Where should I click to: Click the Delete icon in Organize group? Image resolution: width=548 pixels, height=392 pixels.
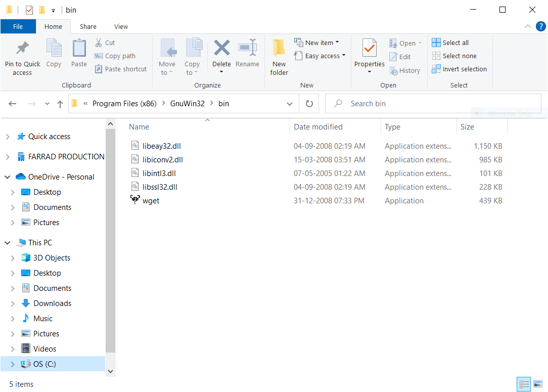221,49
